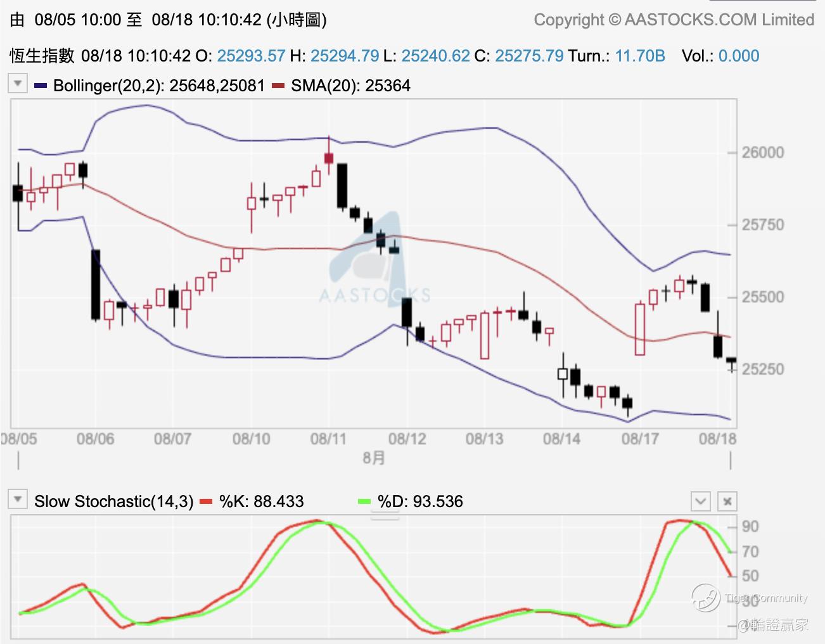Viewport: 825px width, 644px height.
Task: Click the red %K legend color marker
Action: pos(206,501)
